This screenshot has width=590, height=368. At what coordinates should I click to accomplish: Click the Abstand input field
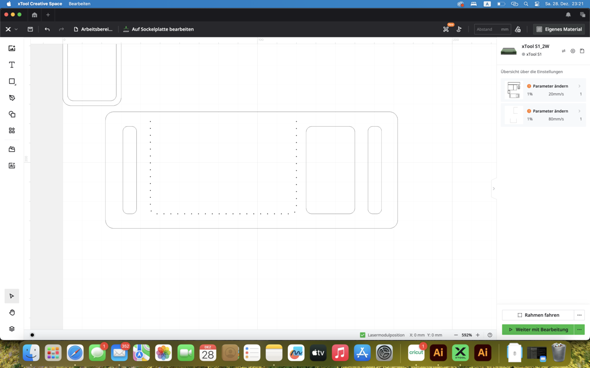pos(492,29)
